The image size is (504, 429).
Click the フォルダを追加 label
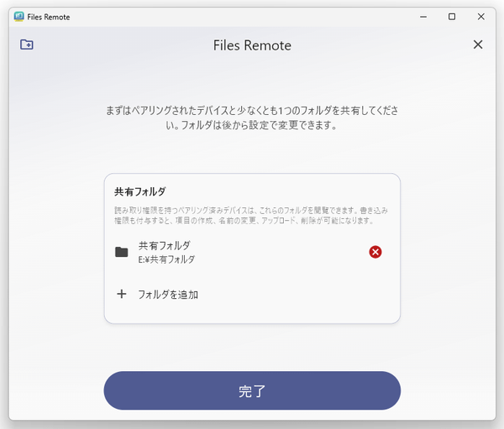168,295
